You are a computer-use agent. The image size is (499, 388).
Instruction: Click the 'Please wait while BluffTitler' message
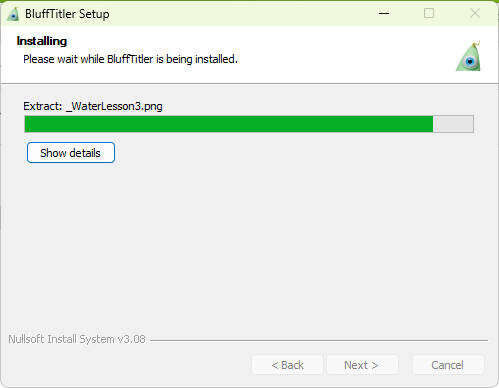(x=130, y=59)
